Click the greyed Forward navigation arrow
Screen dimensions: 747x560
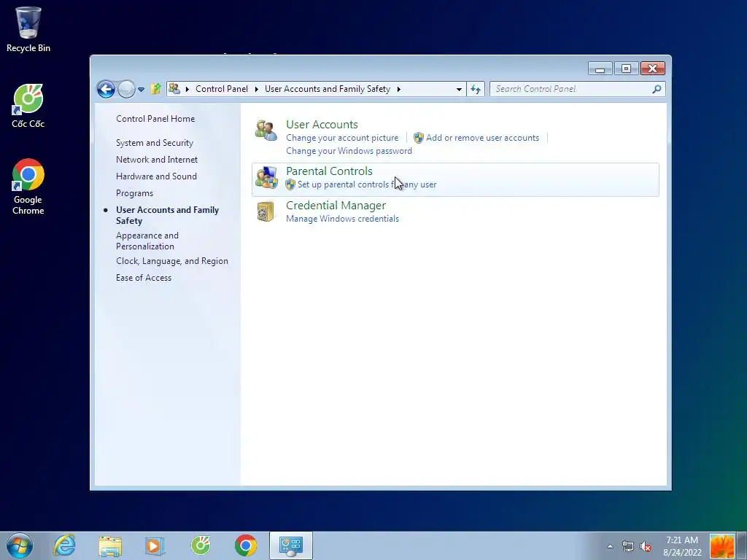[126, 89]
